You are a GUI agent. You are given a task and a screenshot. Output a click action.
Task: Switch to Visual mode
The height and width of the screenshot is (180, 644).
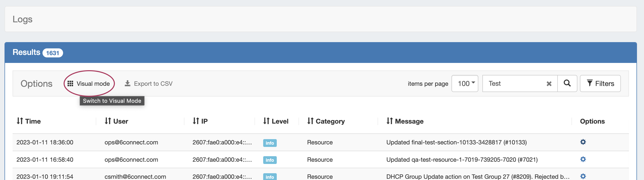coord(89,84)
